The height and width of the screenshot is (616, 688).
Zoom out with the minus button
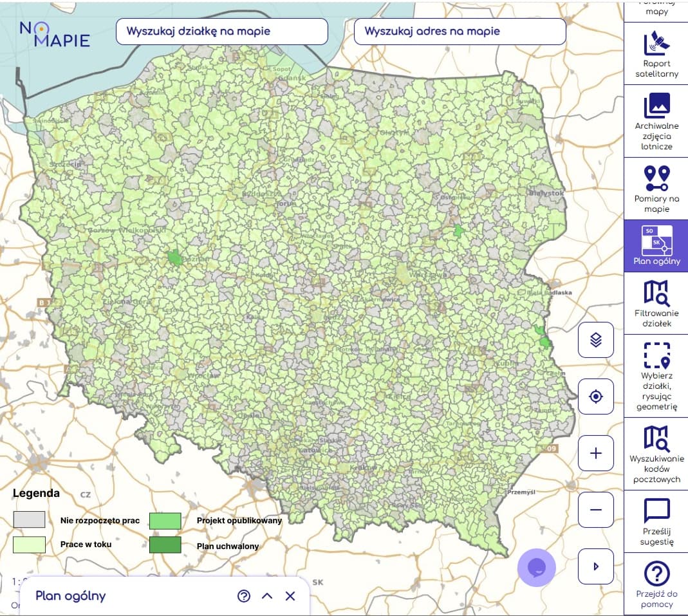point(595,510)
